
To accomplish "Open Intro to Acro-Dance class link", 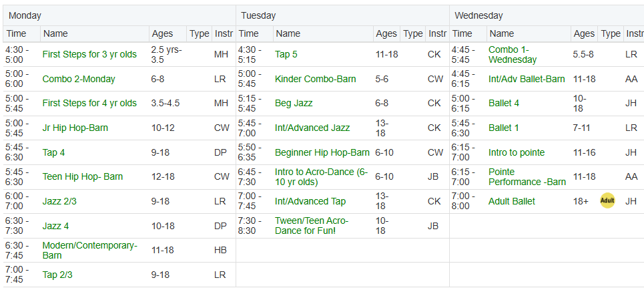I will coord(321,177).
